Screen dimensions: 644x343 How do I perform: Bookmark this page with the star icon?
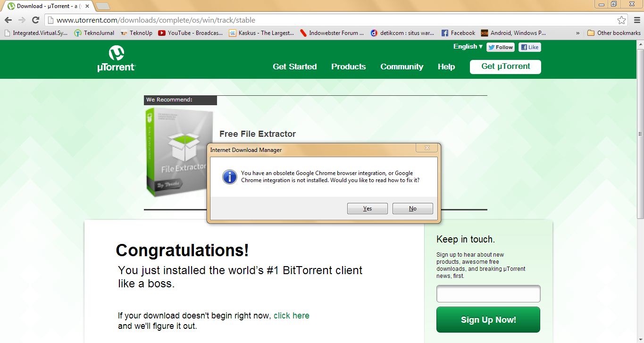pyautogui.click(x=622, y=20)
